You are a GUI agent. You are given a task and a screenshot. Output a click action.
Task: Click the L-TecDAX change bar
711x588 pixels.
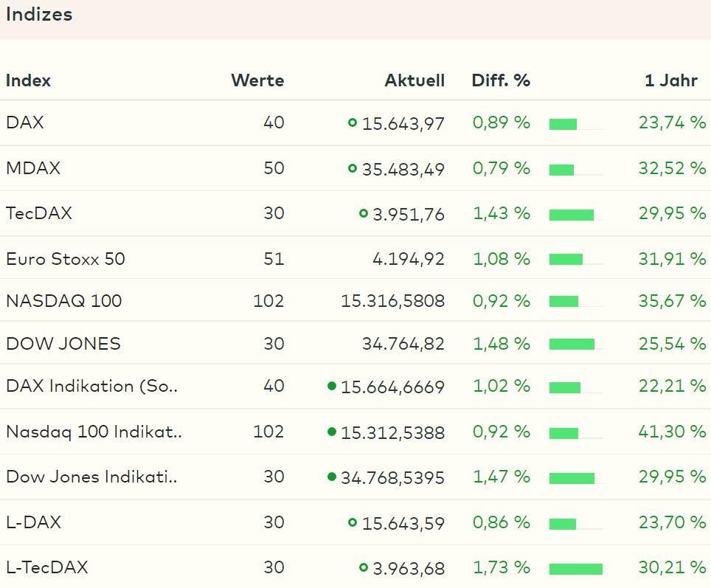click(x=576, y=569)
